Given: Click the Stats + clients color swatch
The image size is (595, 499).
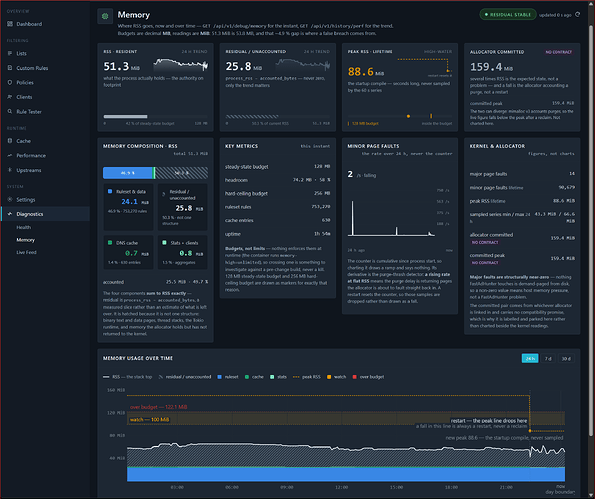Looking at the screenshot, I should 164,242.
